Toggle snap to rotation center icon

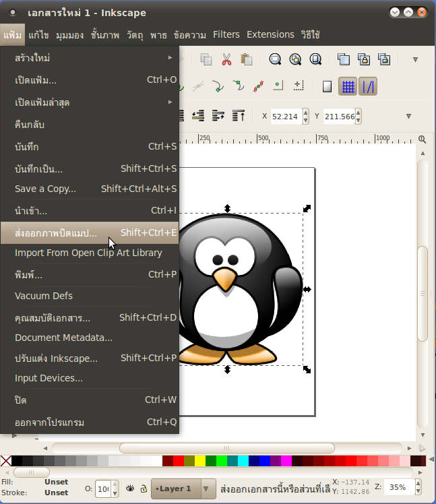point(299,86)
